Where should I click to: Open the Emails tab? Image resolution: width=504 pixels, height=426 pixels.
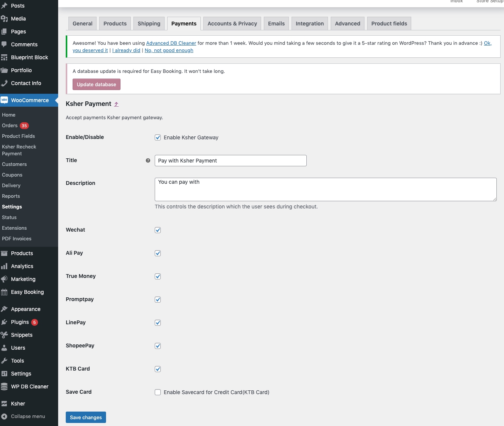pyautogui.click(x=276, y=24)
